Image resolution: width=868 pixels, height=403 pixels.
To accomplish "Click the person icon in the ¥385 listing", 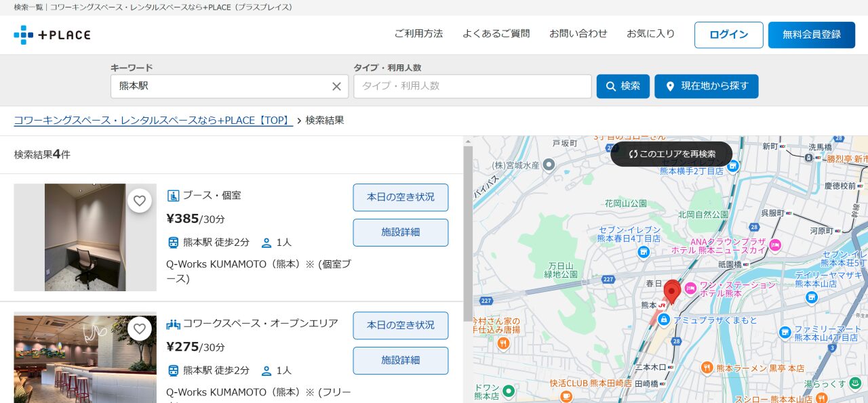I will coord(267,242).
